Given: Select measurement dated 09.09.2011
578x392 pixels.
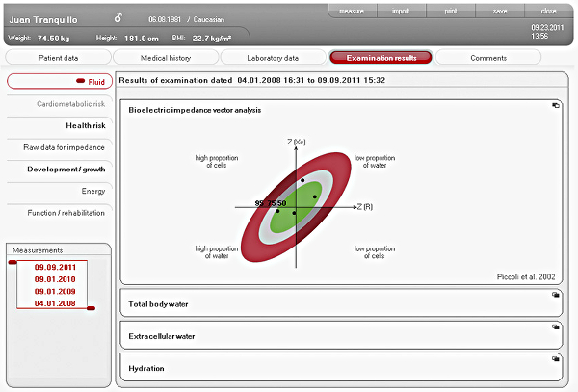Looking at the screenshot, I should [x=55, y=267].
